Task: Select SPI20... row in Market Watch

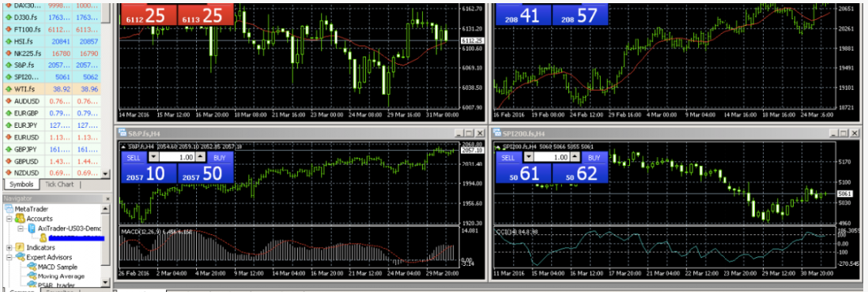Action: click(51, 77)
